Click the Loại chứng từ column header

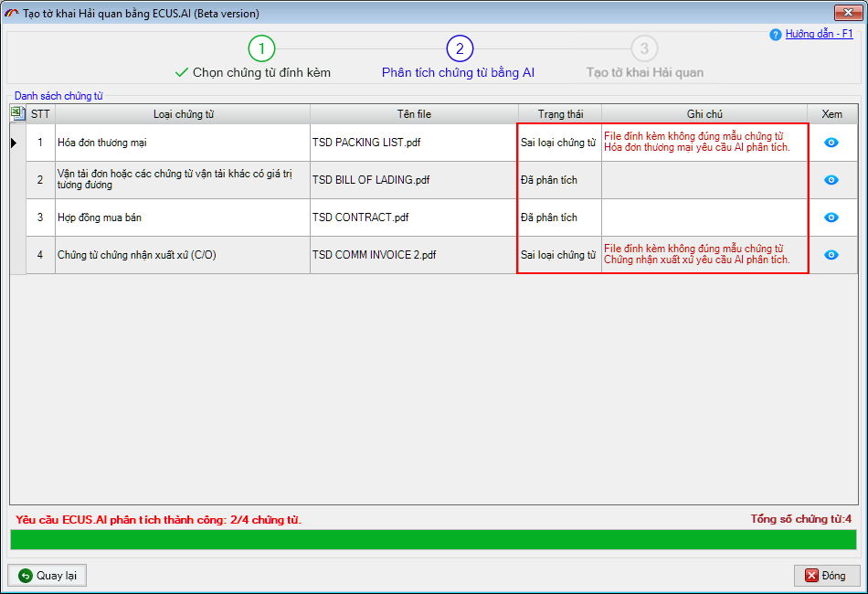point(183,114)
